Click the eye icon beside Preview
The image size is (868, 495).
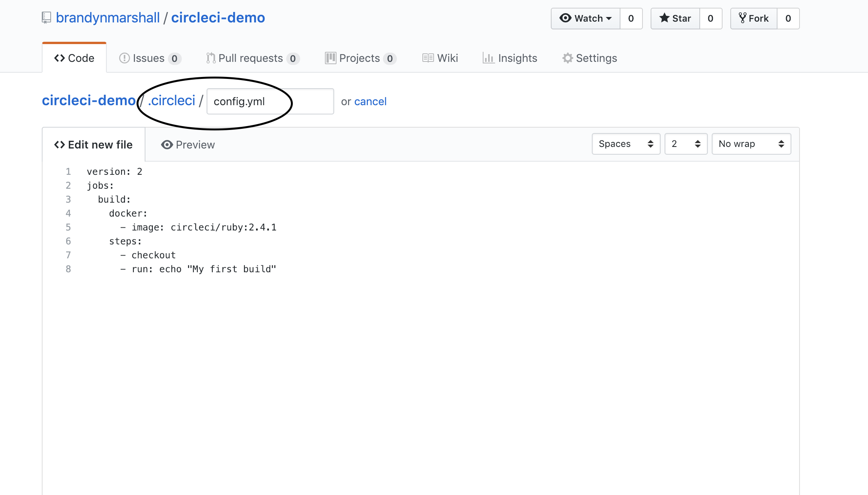click(x=167, y=145)
